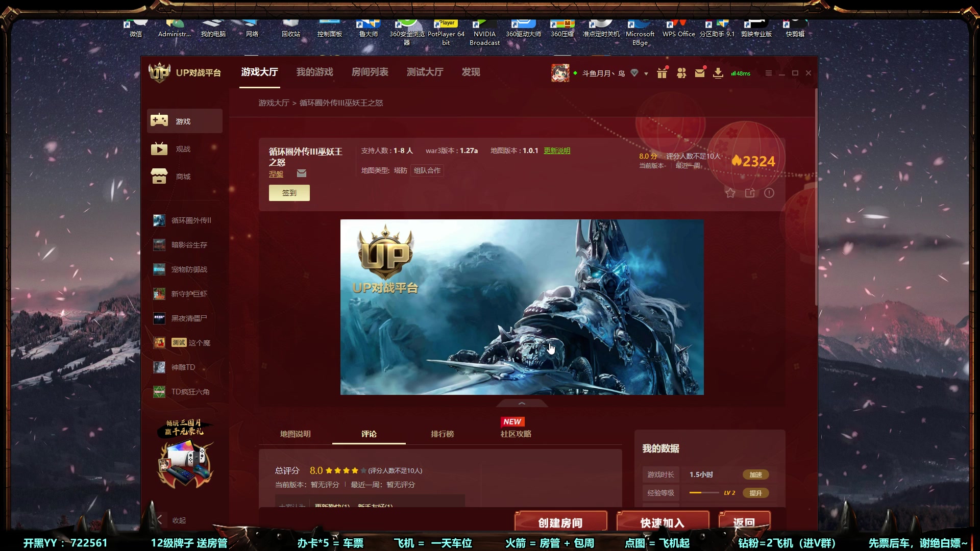Open Microsoft Edge desktop shortcut
This screenshot has height=551, width=980.
(640, 32)
